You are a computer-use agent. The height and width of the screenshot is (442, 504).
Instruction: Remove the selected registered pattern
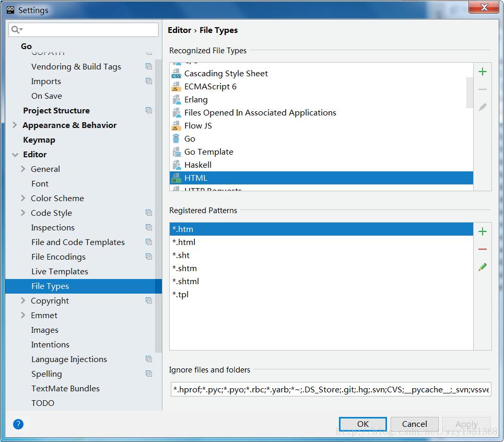[482, 249]
